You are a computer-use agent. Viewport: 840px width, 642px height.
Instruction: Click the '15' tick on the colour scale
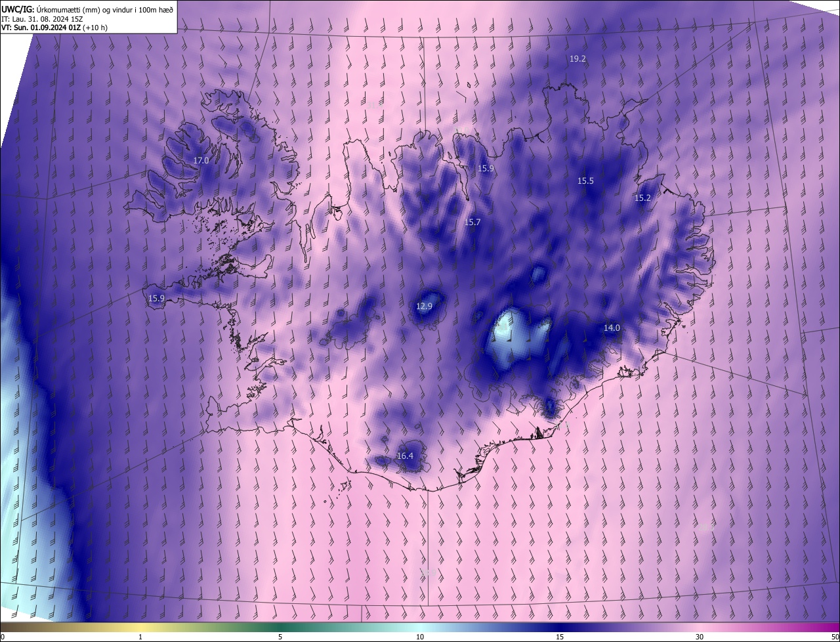(x=560, y=637)
